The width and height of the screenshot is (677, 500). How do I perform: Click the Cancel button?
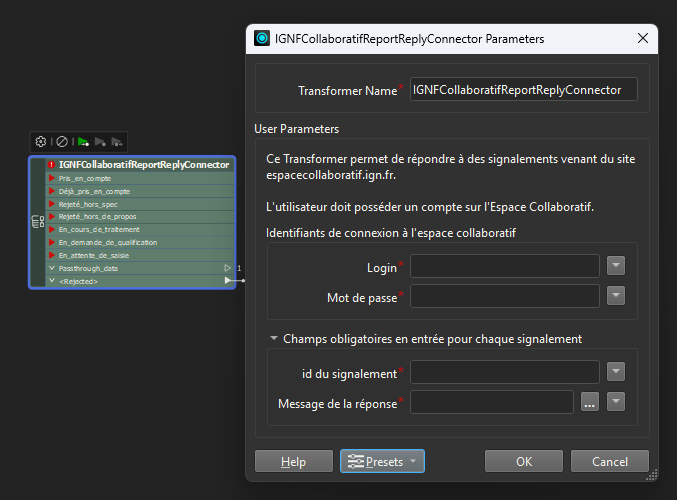[610, 461]
